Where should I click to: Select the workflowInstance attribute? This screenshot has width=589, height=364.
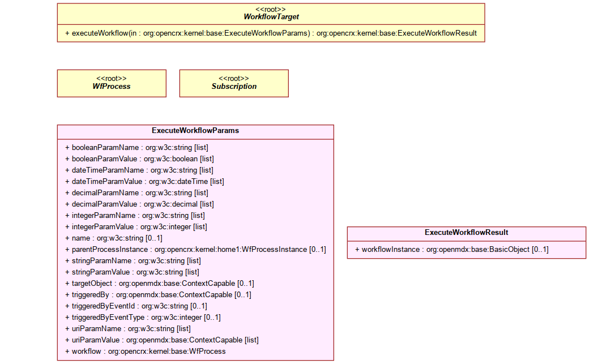pos(452,250)
